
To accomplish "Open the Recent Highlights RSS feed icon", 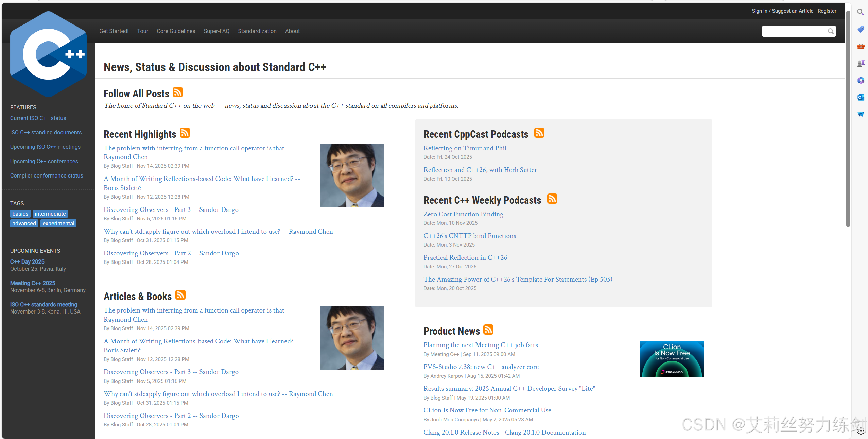I will coord(185,133).
